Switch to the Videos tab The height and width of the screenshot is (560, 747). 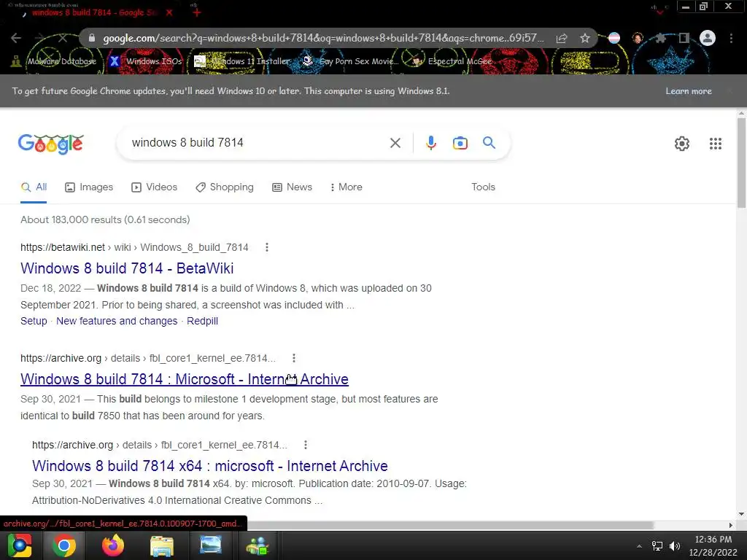pos(155,187)
